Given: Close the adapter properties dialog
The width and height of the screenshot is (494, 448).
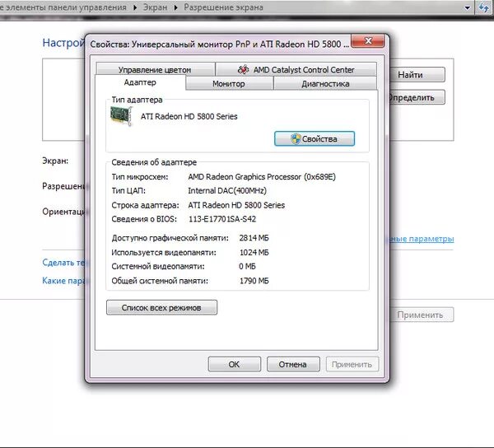Looking at the screenshot, I should (x=368, y=41).
